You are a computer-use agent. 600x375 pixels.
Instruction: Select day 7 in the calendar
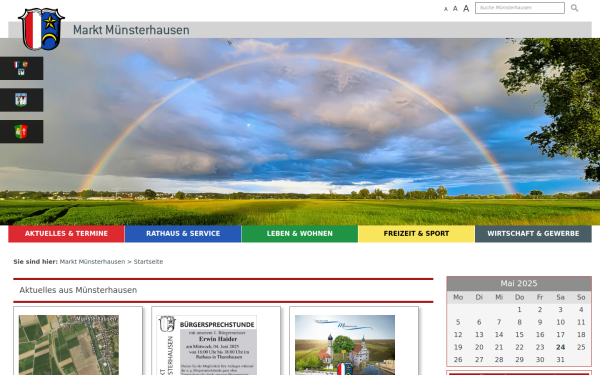coord(499,323)
